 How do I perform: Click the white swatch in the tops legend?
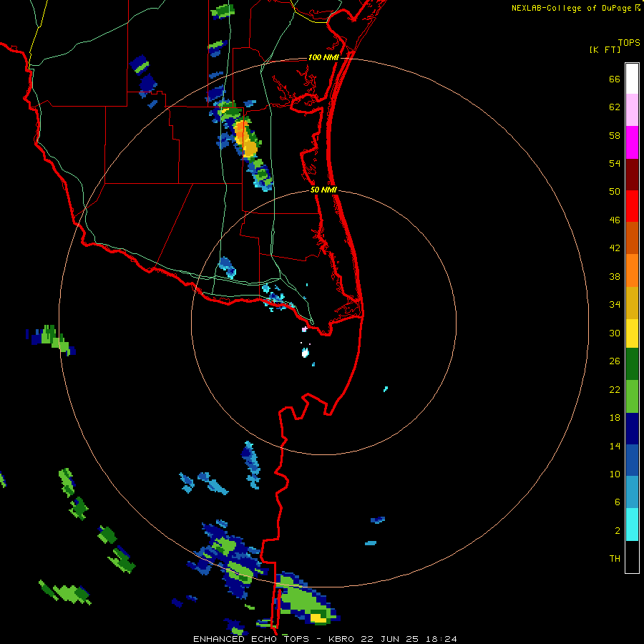[x=632, y=79]
